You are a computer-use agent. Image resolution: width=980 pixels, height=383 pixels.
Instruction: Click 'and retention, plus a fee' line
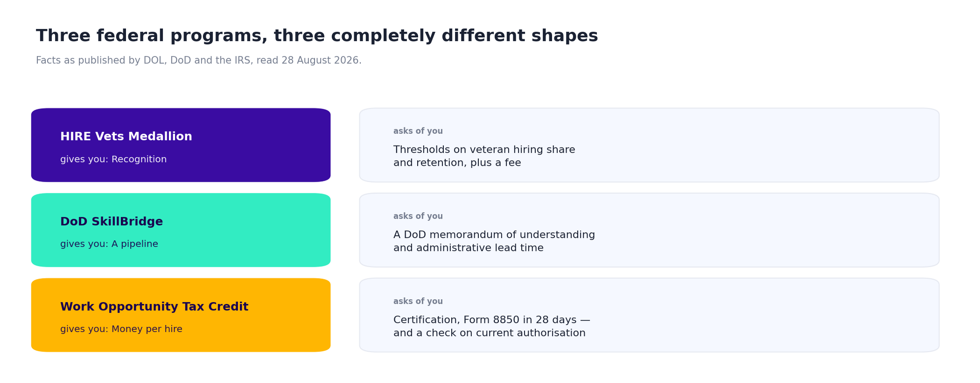[457, 163]
